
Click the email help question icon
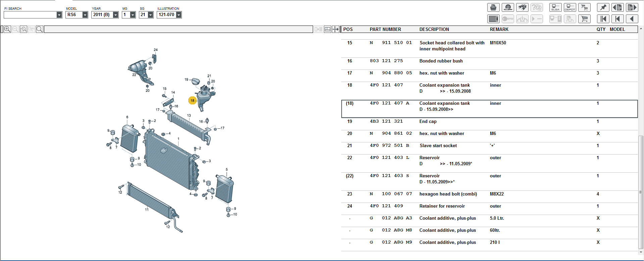tap(537, 7)
